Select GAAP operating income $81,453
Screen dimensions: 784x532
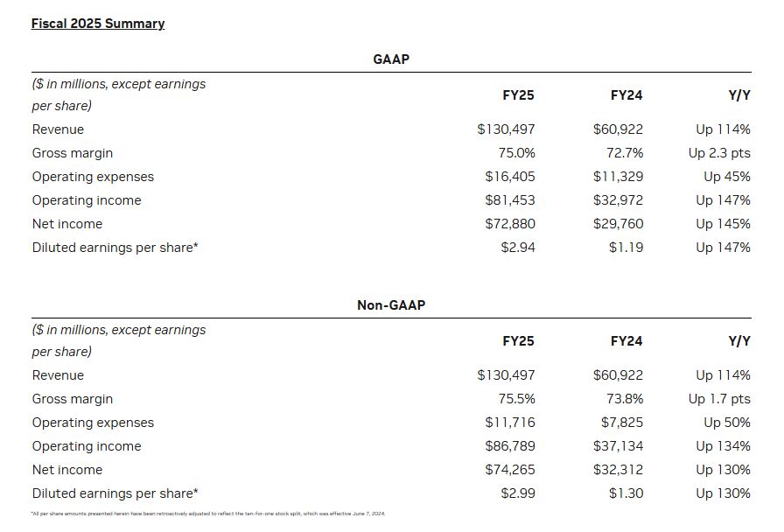point(509,200)
